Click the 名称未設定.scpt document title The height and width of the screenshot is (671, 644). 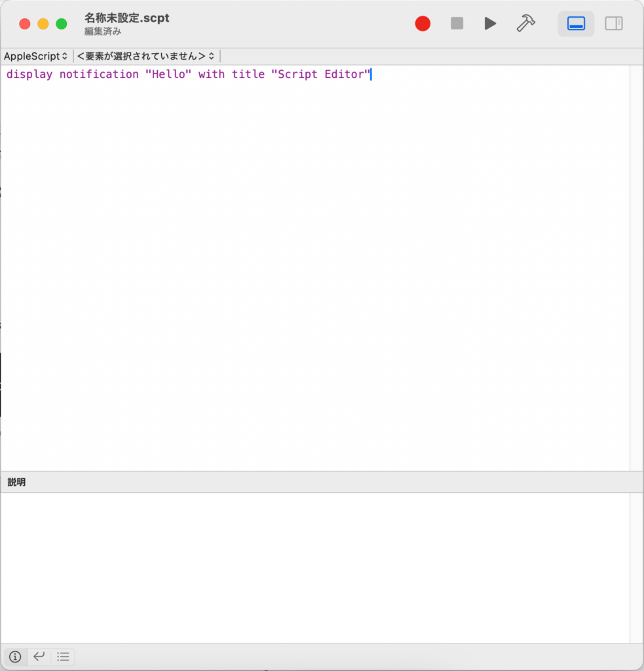pos(126,18)
